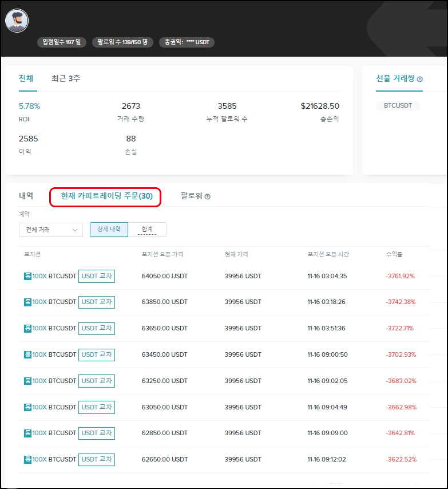Select the 전체 statistics tab
448x489 pixels.
point(26,78)
